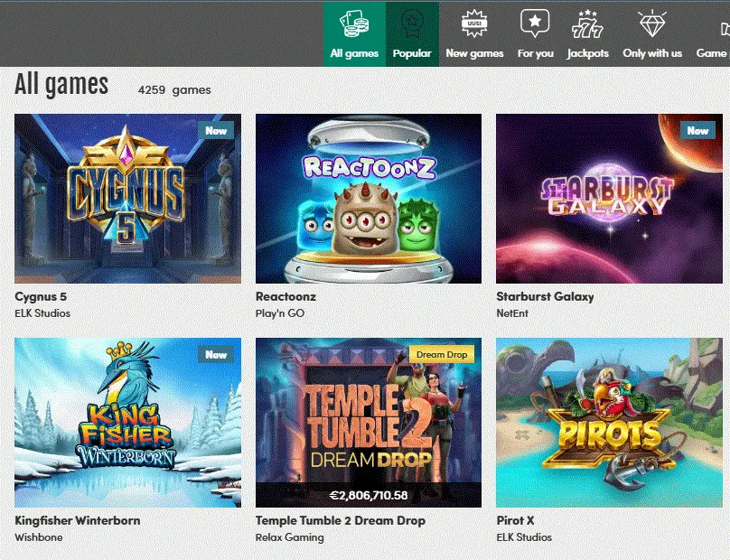Click the Starburst Galaxy title link
The width and height of the screenshot is (730, 560).
[545, 296]
